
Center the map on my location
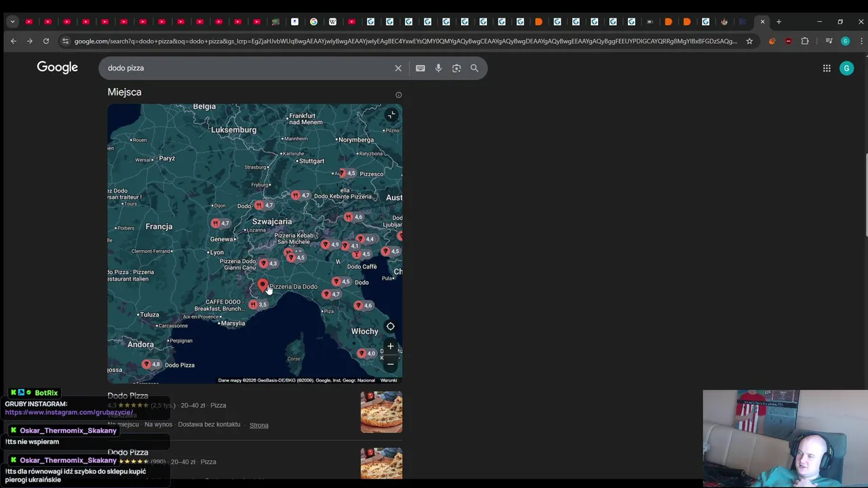click(x=391, y=327)
